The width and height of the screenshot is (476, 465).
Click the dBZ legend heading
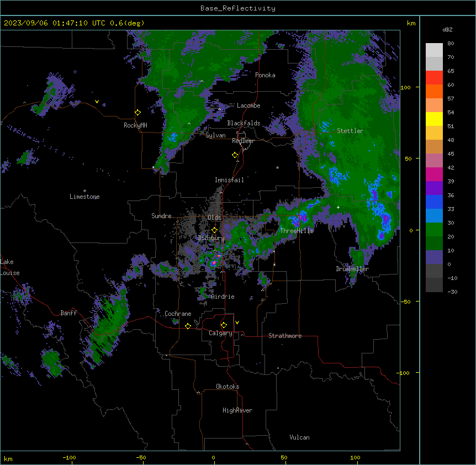point(447,30)
